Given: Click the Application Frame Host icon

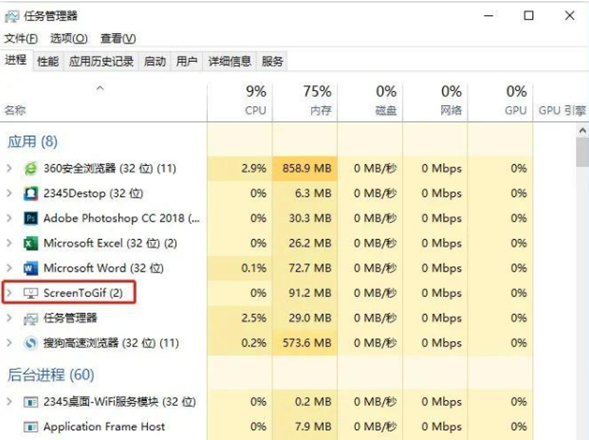Looking at the screenshot, I should (31, 427).
